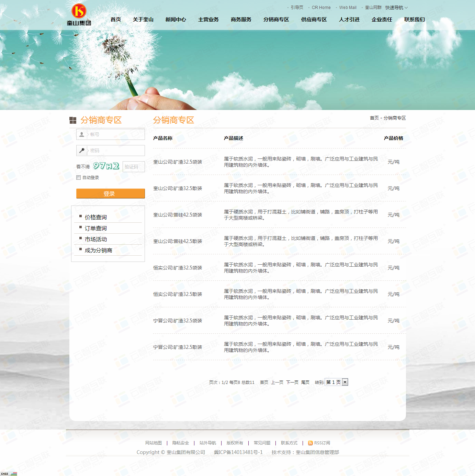Viewport: 475px width, 476px height.
Task: Open 成为分销商 in sidebar
Action: click(x=99, y=250)
